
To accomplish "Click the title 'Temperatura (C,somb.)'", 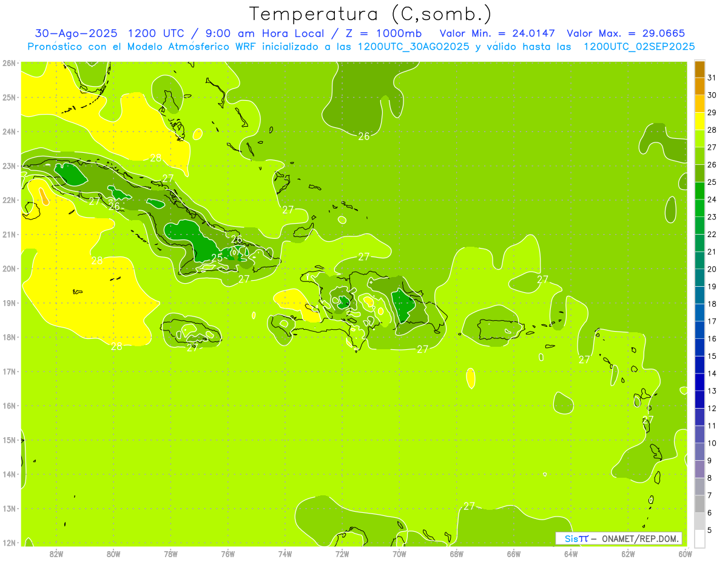I will (x=371, y=14).
